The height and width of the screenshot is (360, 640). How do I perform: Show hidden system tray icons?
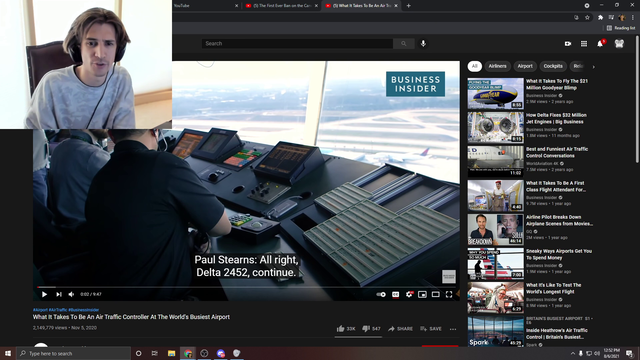573,353
